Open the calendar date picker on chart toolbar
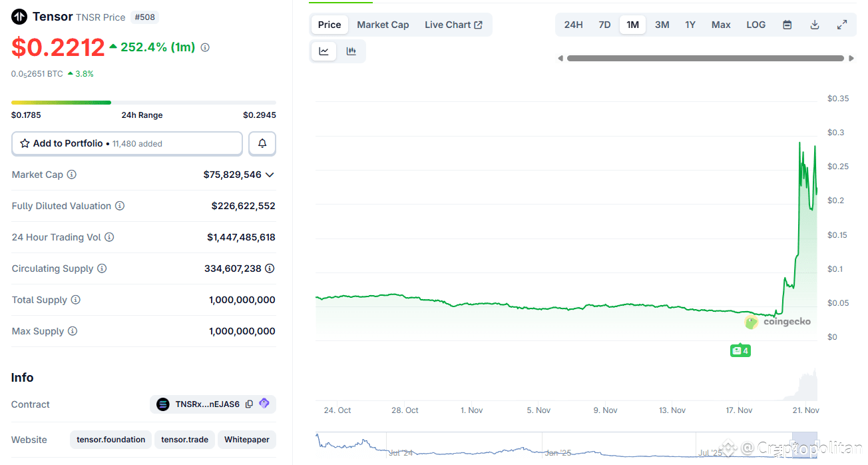The image size is (868, 465). pos(787,24)
